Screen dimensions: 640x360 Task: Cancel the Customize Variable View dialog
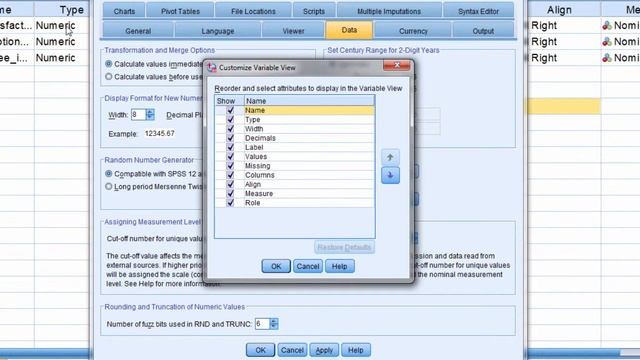308,267
